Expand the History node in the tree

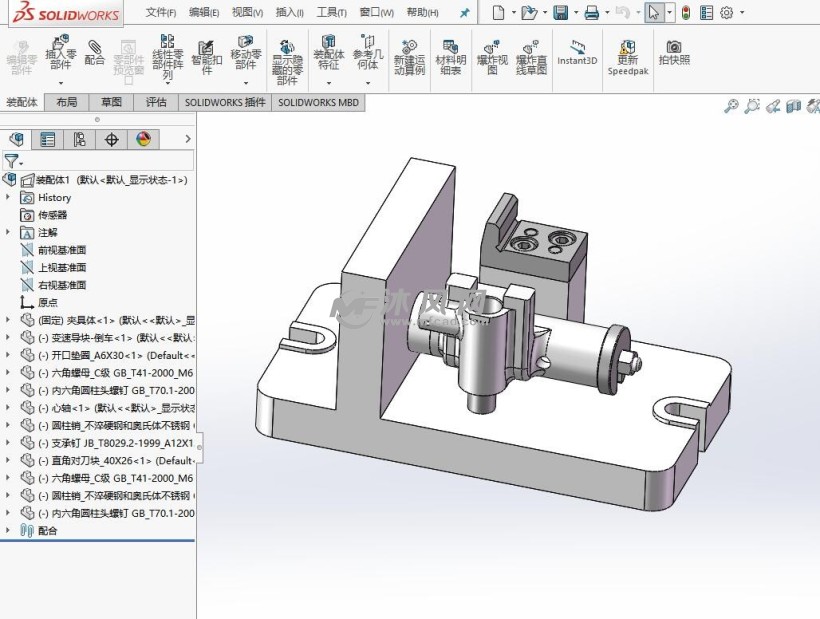(x=8, y=198)
